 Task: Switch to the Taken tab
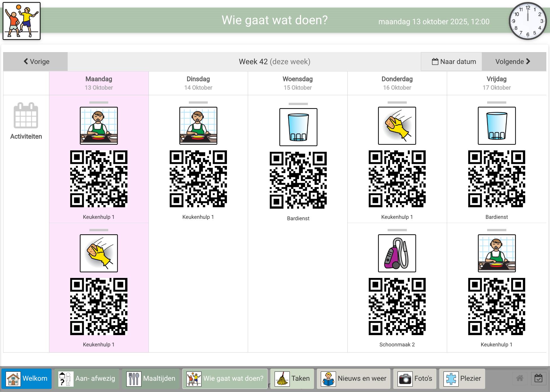pos(292,378)
